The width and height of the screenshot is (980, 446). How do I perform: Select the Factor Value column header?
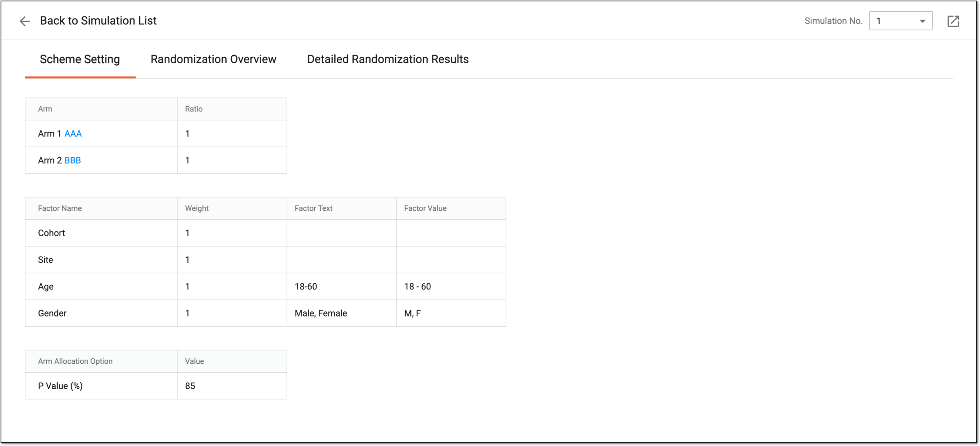[451, 208]
